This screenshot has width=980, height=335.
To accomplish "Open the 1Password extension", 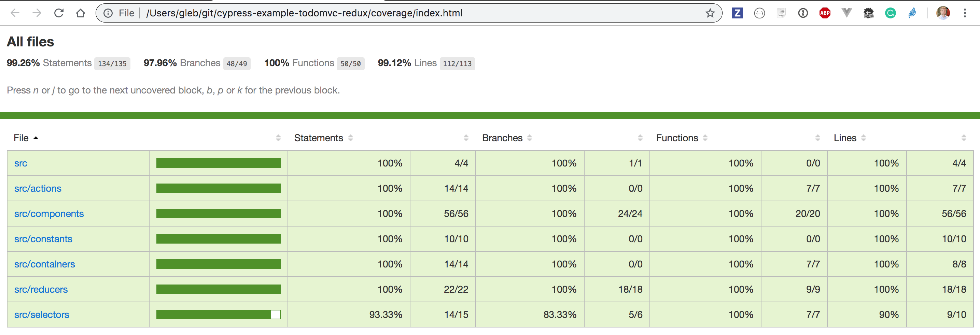I will [x=803, y=13].
